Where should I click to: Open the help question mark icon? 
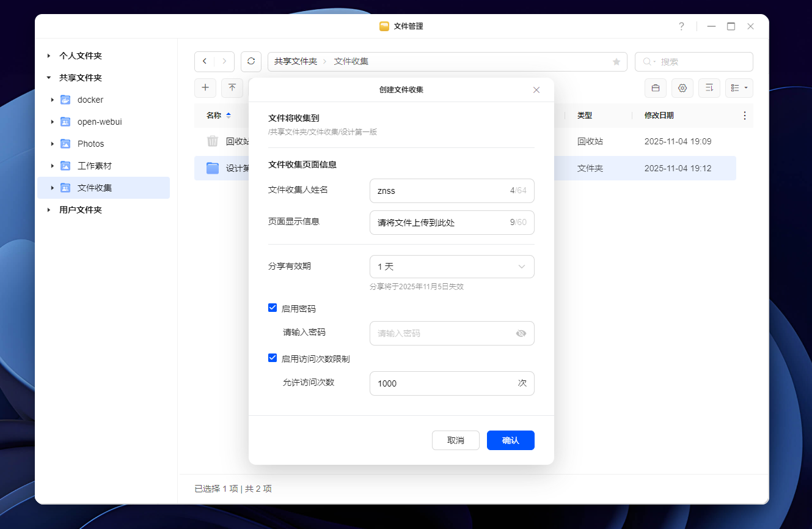pyautogui.click(x=682, y=26)
